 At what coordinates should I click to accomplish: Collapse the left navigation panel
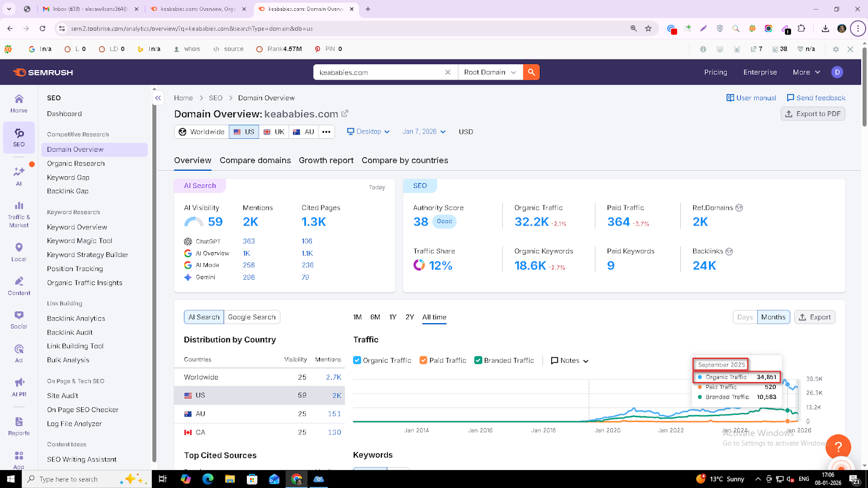point(158,98)
